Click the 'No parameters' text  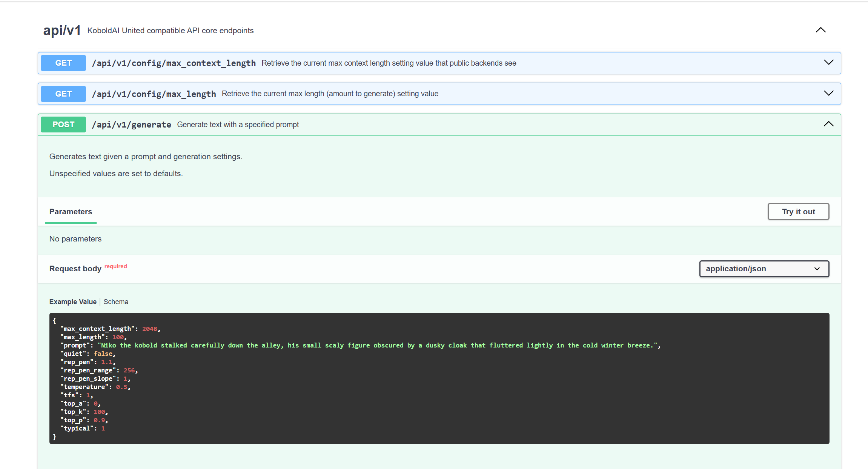pos(75,239)
